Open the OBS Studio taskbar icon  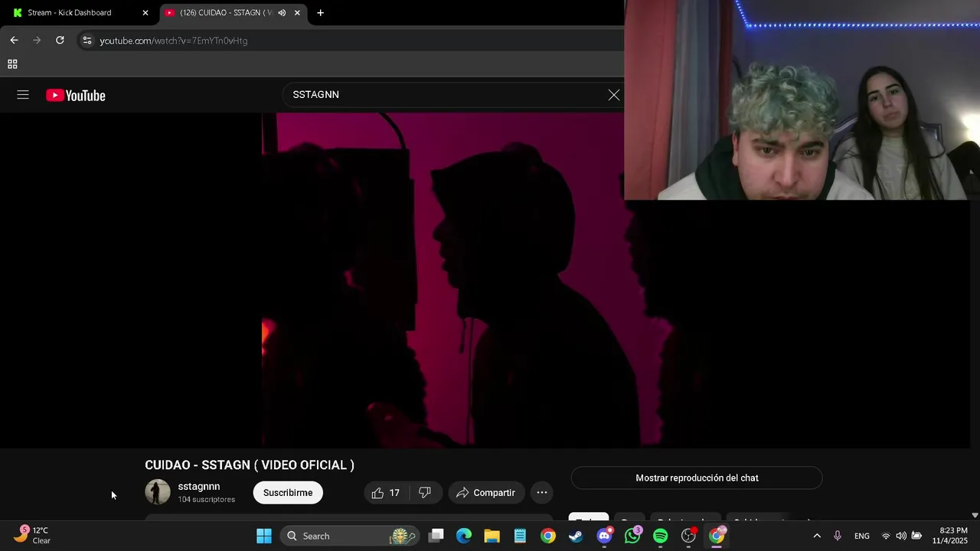[x=688, y=536]
